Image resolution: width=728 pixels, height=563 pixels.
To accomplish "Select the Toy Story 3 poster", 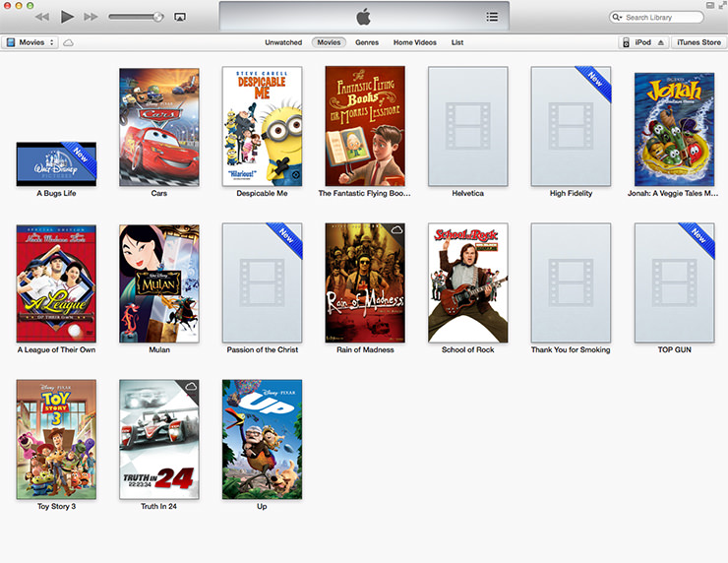I will click(x=56, y=439).
